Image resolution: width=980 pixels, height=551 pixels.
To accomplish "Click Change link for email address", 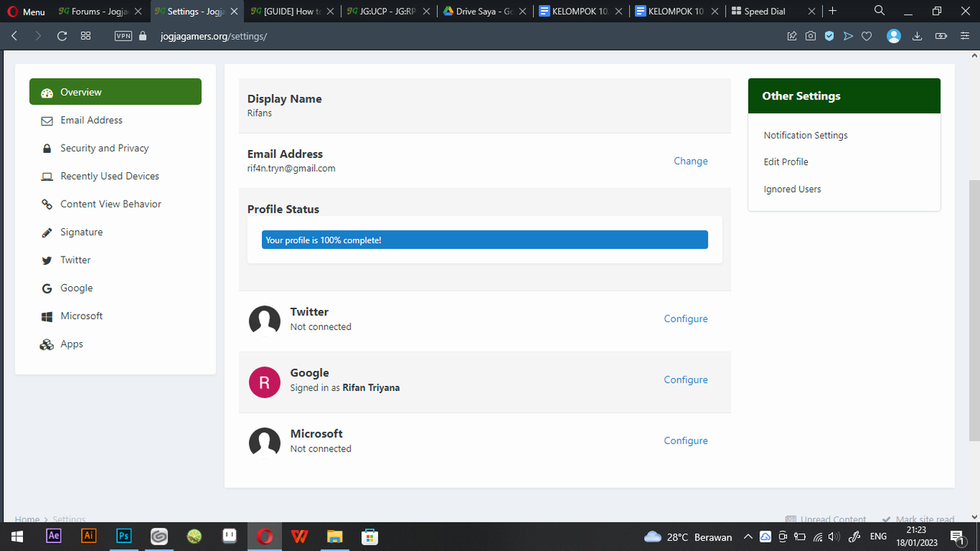I will click(x=691, y=161).
